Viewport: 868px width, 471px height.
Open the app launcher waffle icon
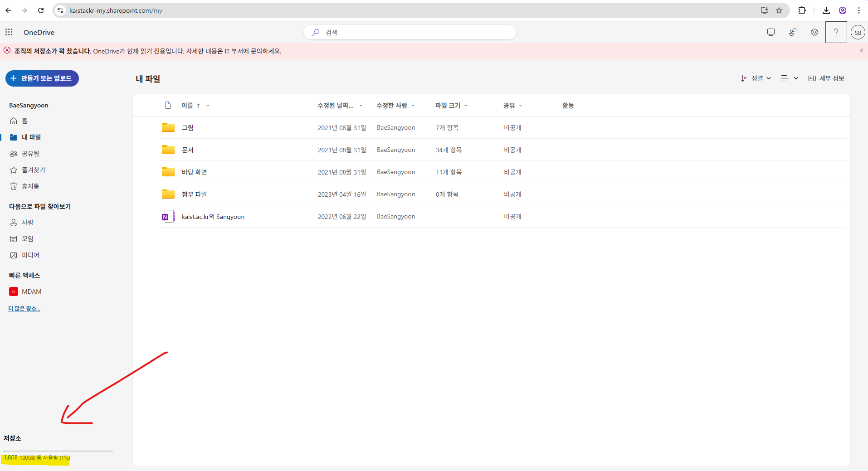[x=9, y=32]
